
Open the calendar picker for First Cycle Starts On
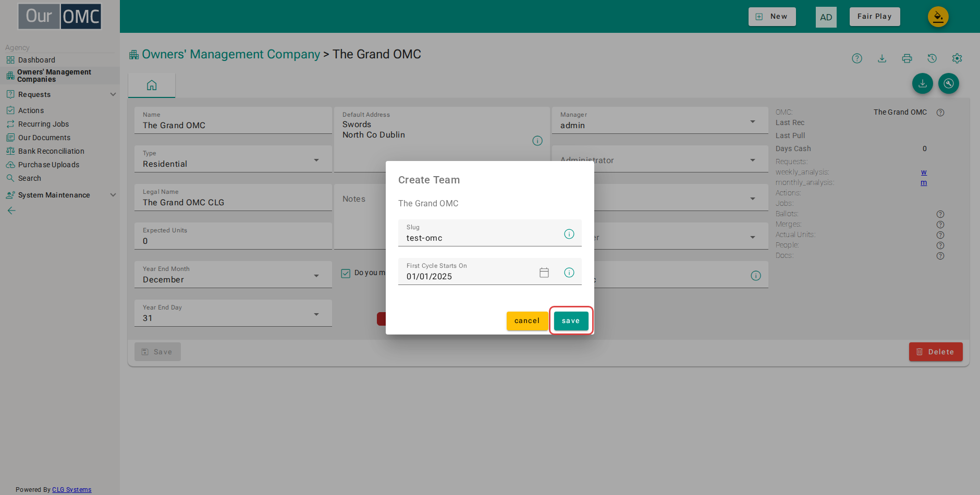(x=544, y=273)
